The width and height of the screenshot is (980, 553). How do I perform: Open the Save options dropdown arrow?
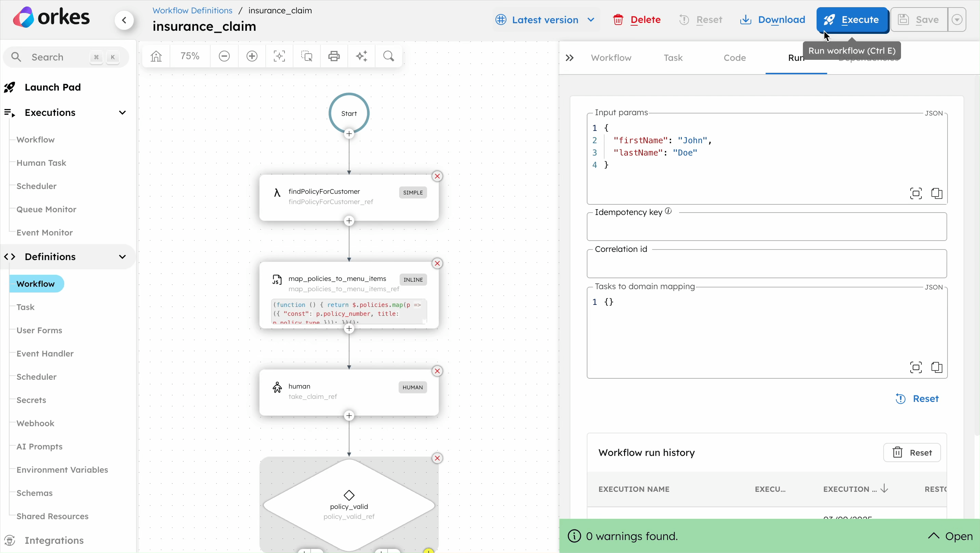[957, 20]
